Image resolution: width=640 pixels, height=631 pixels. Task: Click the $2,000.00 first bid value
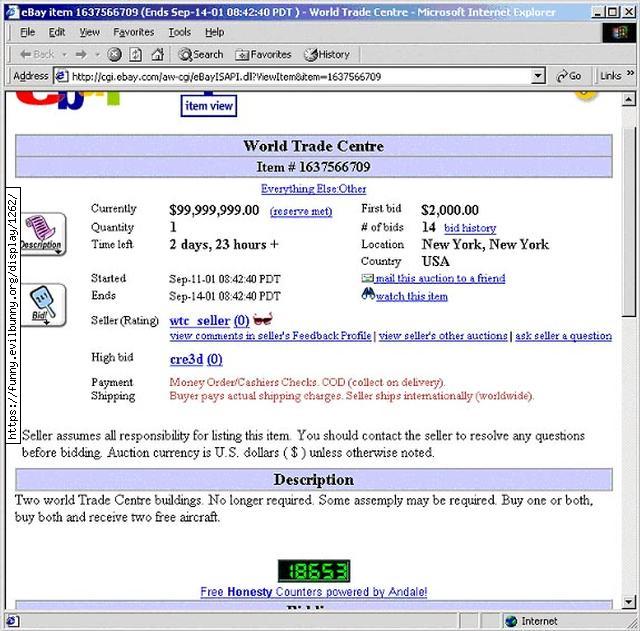[x=450, y=210]
